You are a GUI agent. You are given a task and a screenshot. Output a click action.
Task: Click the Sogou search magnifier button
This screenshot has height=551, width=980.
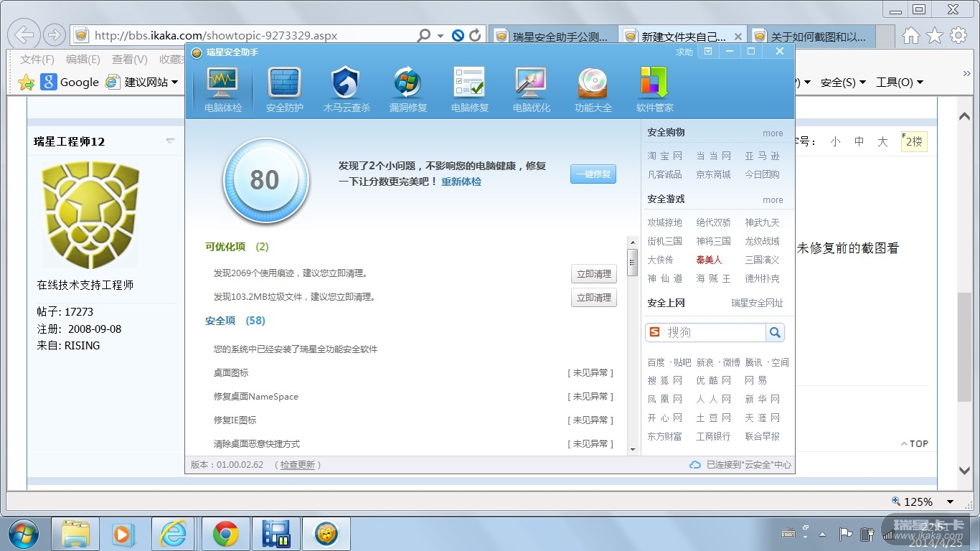pos(775,332)
